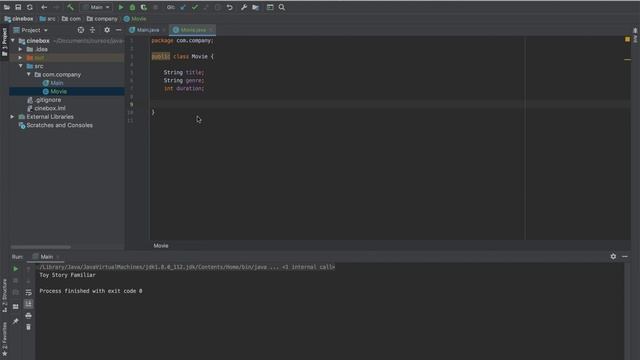Image resolution: width=640 pixels, height=360 pixels.
Task: Navigate back with the left arrow
Action: 44,7
